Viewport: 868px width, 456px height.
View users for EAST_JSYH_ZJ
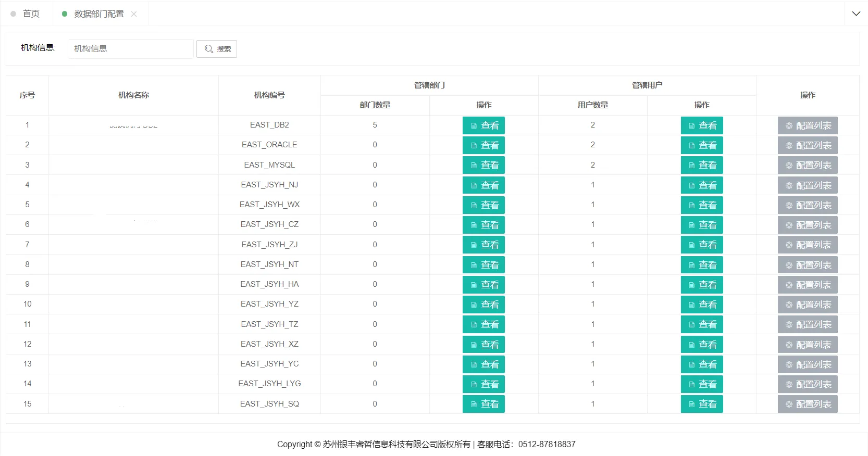pos(701,245)
